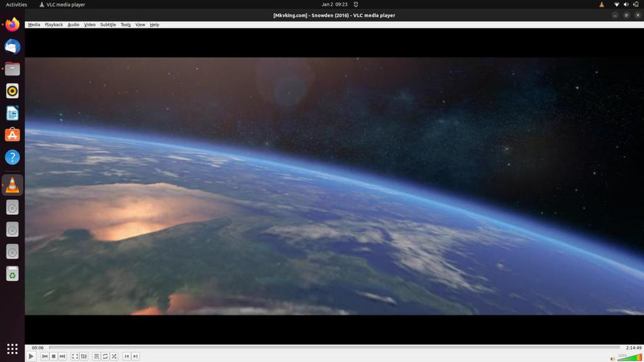
Task: Toggle the playlist view
Action: (x=96, y=356)
